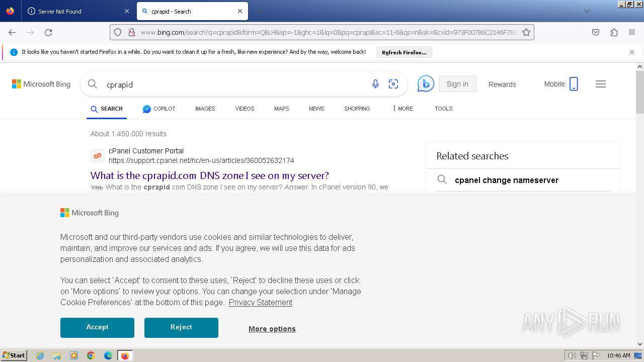Click the support.cpanel.net article URL
The height and width of the screenshot is (362, 644).
click(x=201, y=160)
